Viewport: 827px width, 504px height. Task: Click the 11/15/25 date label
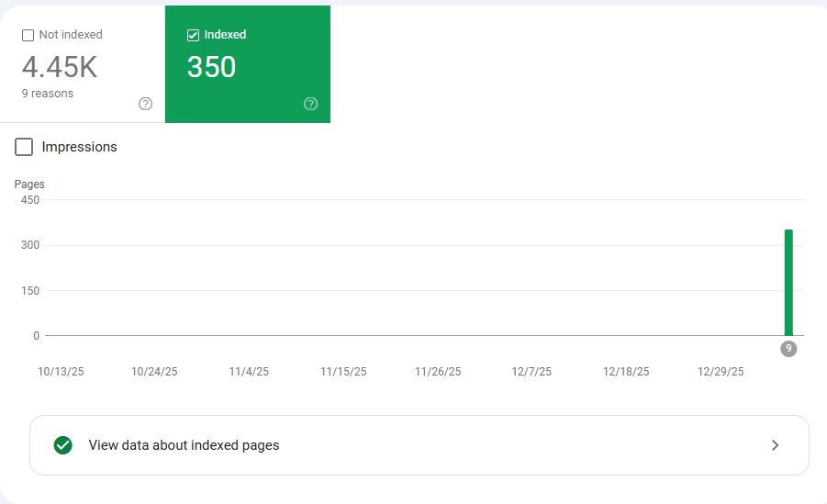(x=343, y=372)
